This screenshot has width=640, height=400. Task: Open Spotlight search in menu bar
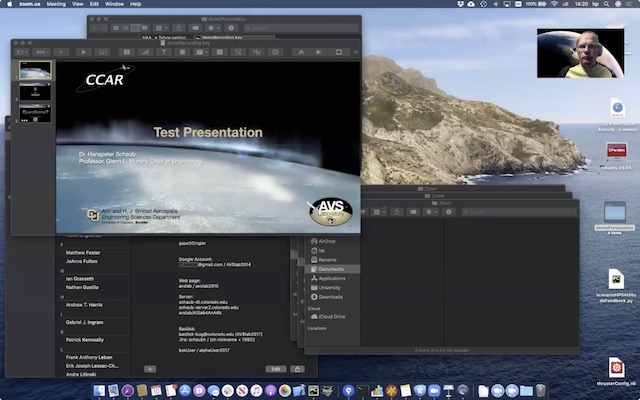pyautogui.click(x=607, y=4)
